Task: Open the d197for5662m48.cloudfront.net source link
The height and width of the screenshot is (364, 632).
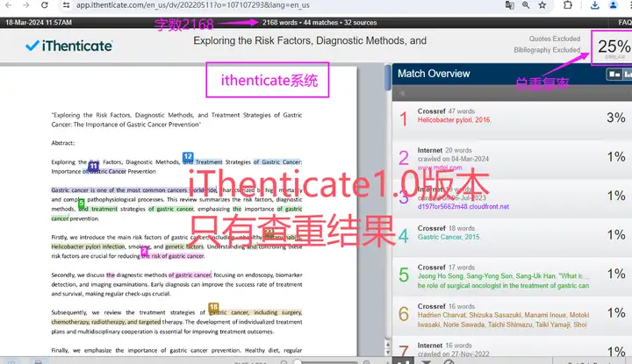Action: click(x=463, y=207)
